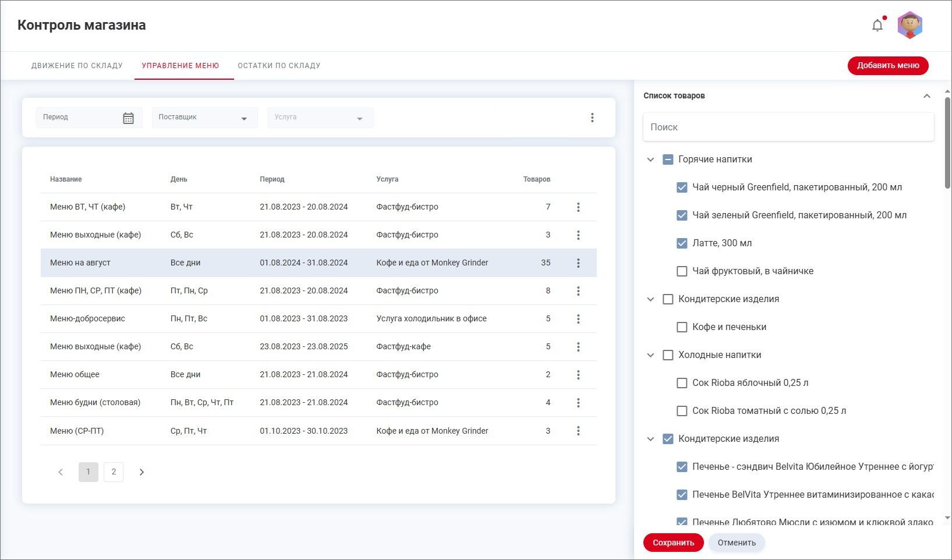Screen dimensions: 952x560
Task: Open the notifications bell
Action: tap(877, 26)
